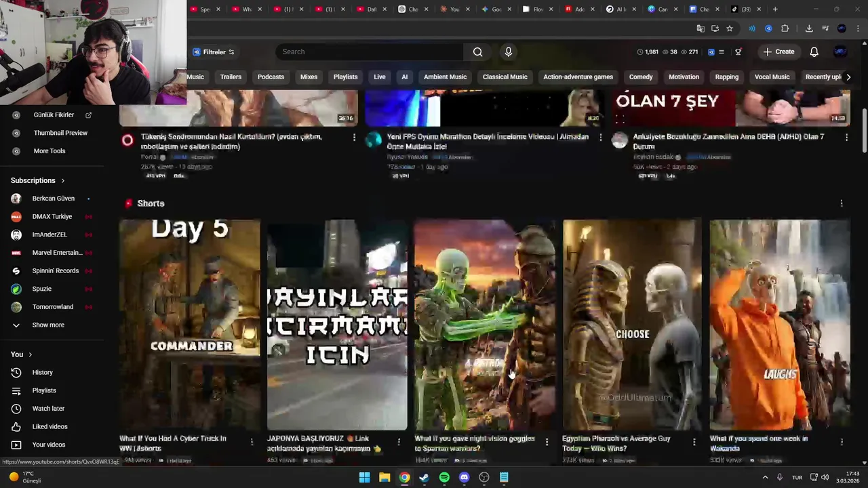Viewport: 868px width, 488px height.
Task: Open Windows Start menu
Action: 364,477
